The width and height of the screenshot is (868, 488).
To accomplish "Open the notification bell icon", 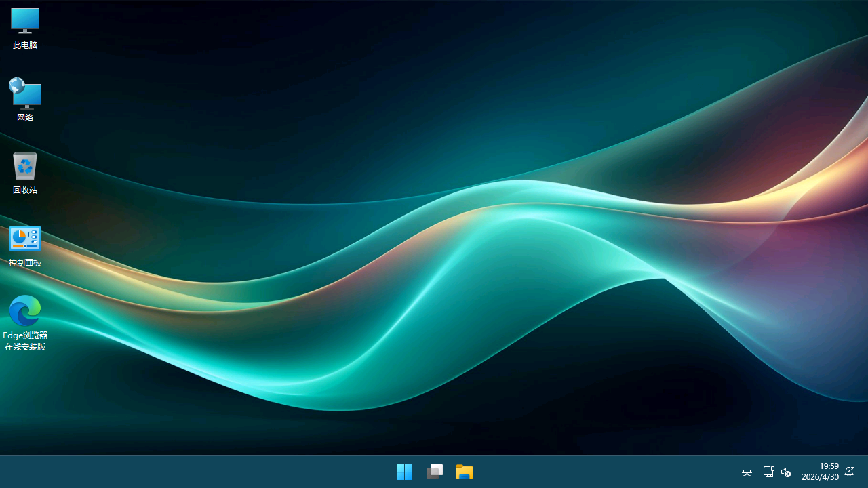I will coord(849,472).
